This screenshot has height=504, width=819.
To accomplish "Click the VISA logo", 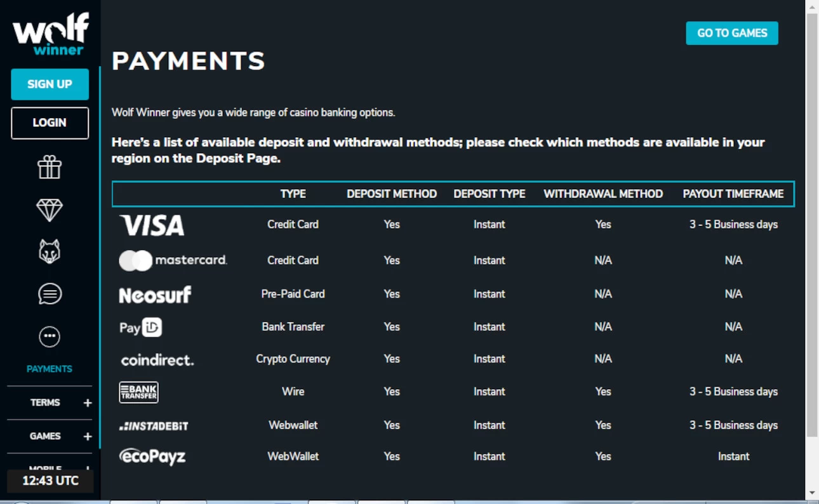I will [152, 225].
